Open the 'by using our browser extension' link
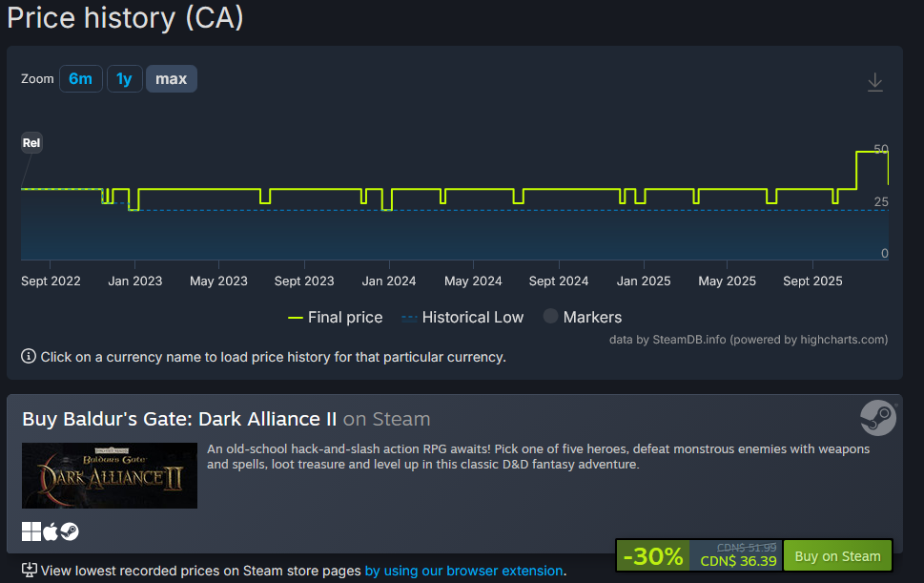 463,571
